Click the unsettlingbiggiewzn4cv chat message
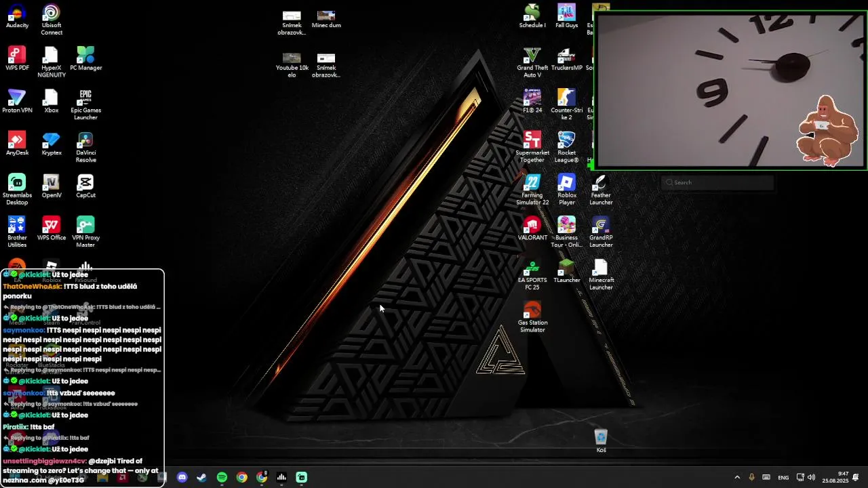Screen dimensions: 868x488 tap(81, 470)
